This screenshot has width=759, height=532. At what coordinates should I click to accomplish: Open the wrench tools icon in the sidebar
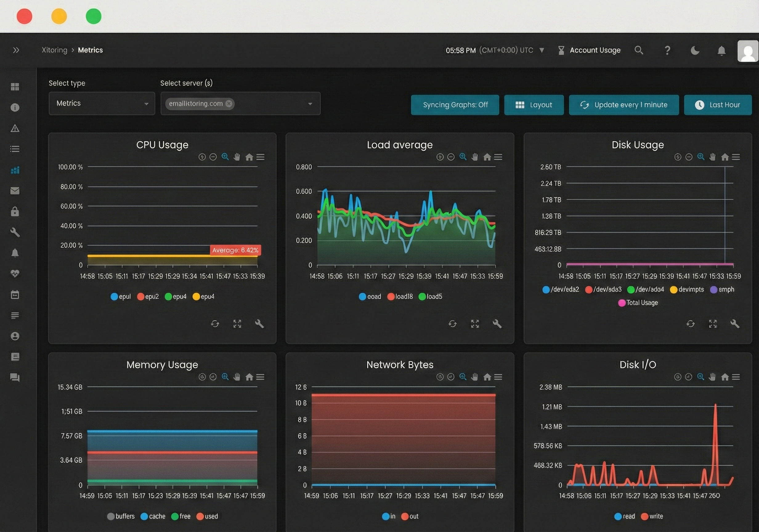(x=15, y=232)
